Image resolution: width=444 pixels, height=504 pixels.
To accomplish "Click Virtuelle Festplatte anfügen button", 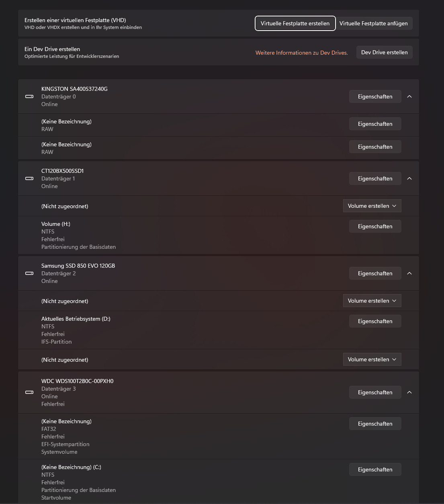I will click(x=374, y=23).
